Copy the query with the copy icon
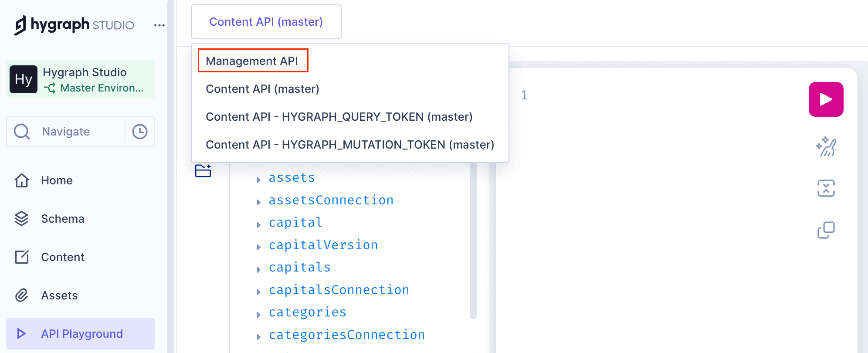The image size is (868, 353). pos(826,230)
